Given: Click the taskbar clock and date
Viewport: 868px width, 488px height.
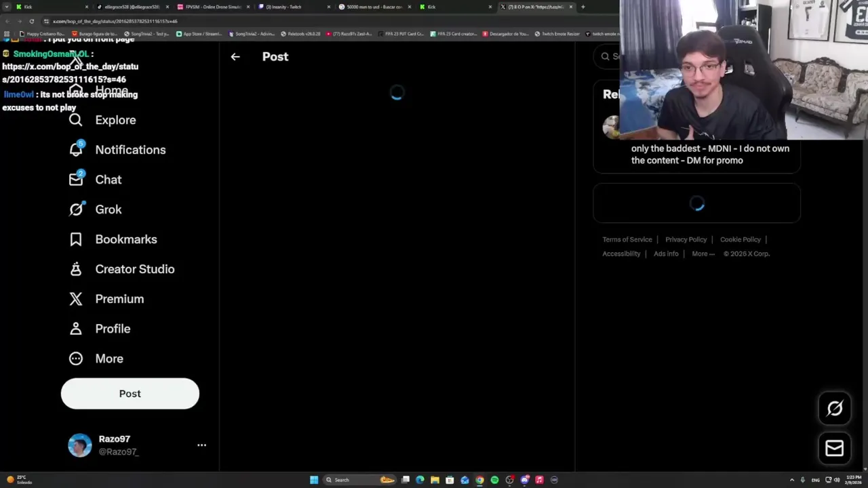Looking at the screenshot, I should 853,480.
